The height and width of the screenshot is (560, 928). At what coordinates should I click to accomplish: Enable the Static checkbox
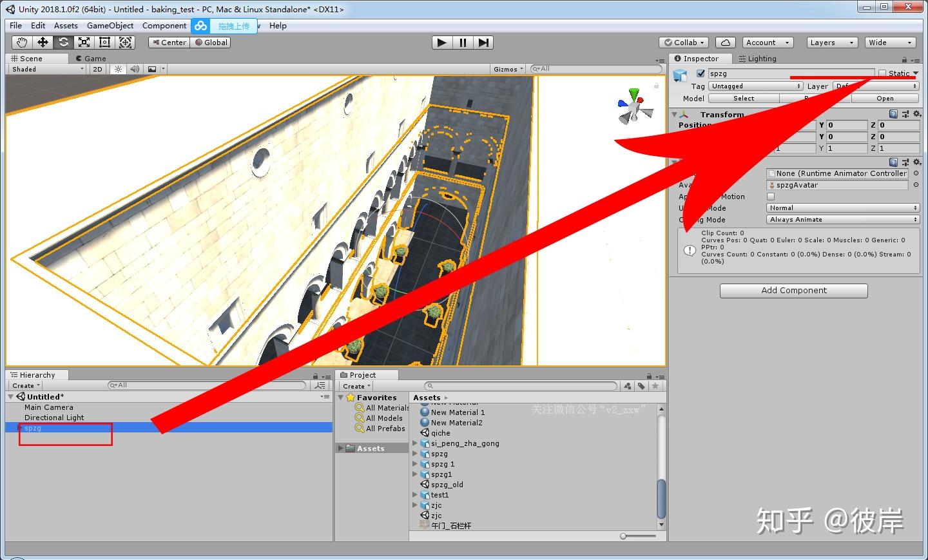(x=882, y=73)
